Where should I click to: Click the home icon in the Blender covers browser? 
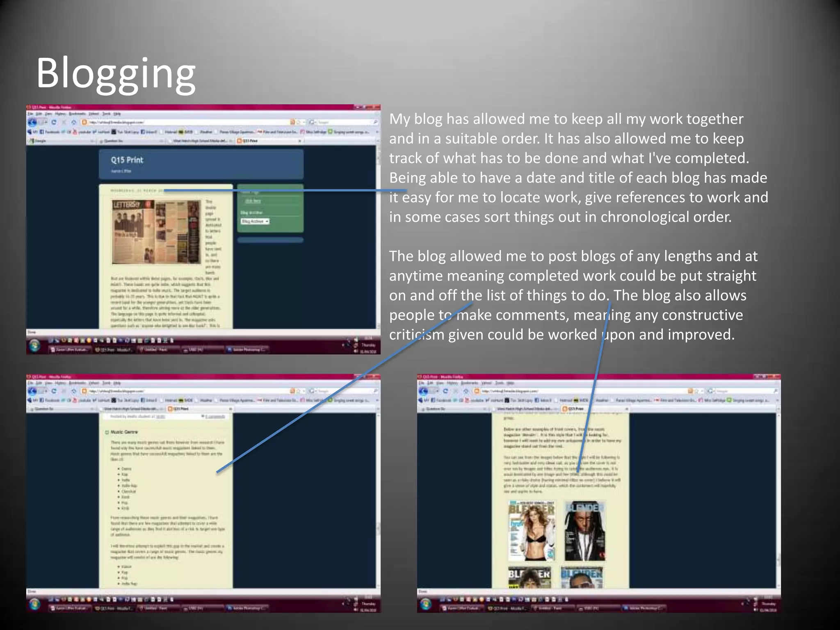tap(466, 391)
